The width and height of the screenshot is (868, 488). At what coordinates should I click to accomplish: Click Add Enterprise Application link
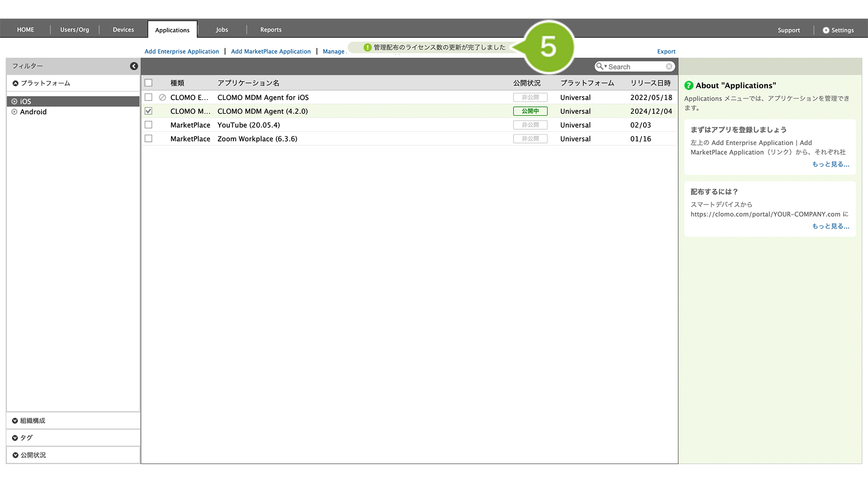coord(182,51)
